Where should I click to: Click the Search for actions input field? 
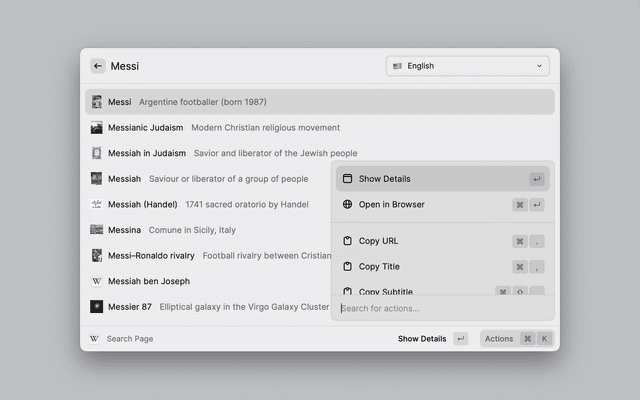coord(440,308)
